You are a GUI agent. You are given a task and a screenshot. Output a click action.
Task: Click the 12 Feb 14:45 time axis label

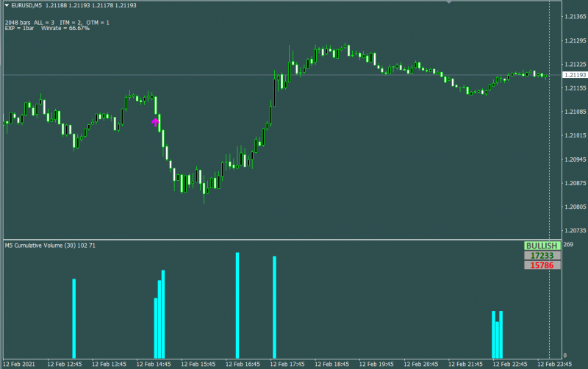tap(154, 364)
